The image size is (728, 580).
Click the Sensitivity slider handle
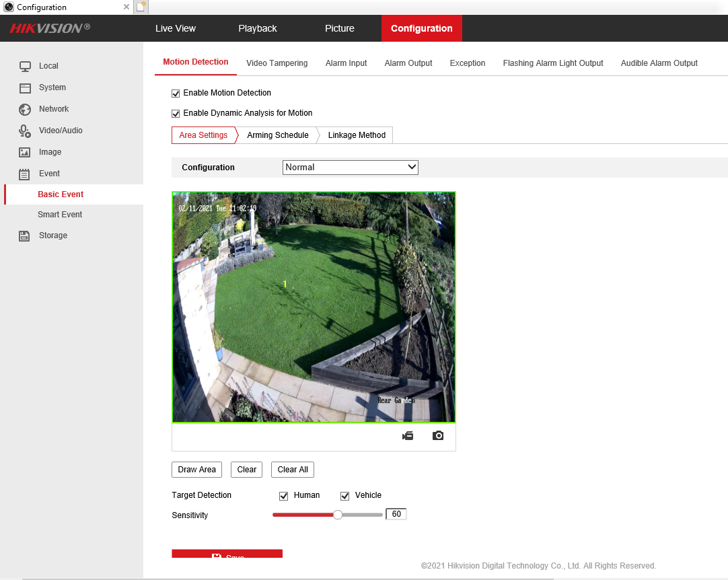pos(338,515)
